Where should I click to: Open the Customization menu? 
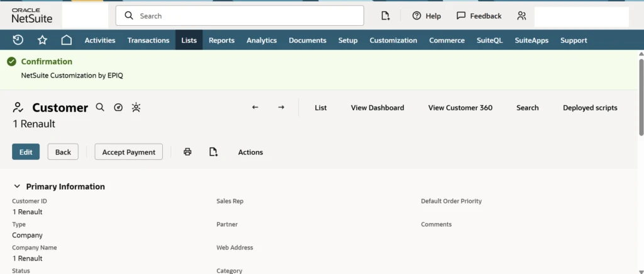click(x=393, y=40)
